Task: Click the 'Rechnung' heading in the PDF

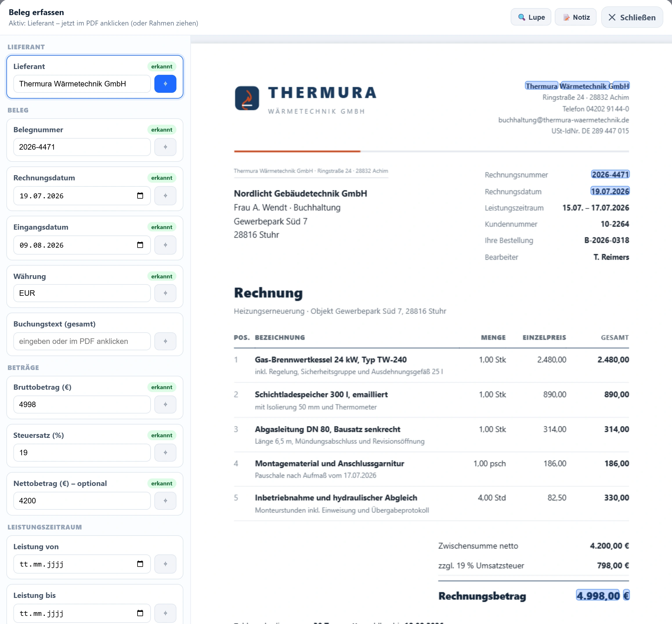Action: tap(268, 293)
